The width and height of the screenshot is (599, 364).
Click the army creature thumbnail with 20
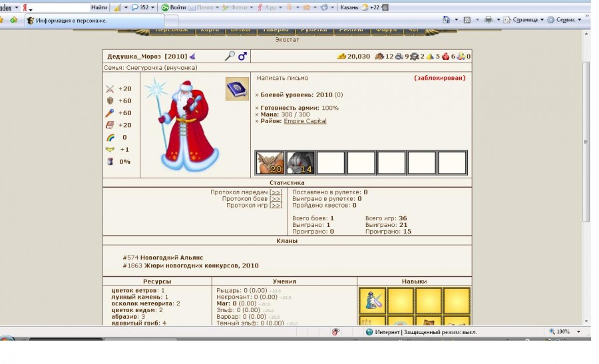270,163
